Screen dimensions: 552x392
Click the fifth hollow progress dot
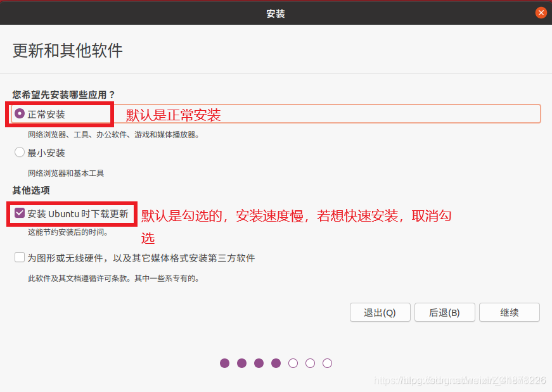coord(293,363)
